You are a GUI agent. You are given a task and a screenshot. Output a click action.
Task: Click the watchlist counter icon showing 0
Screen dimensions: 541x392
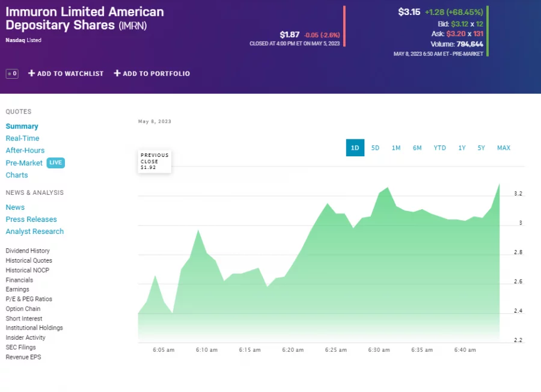pos(12,73)
